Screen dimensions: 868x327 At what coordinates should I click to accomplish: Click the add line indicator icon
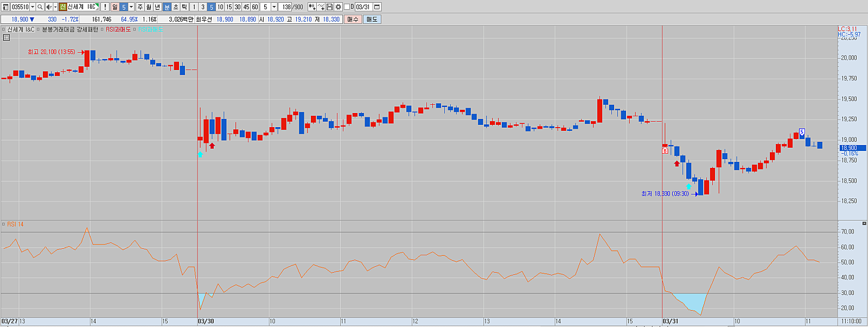click(x=321, y=7)
